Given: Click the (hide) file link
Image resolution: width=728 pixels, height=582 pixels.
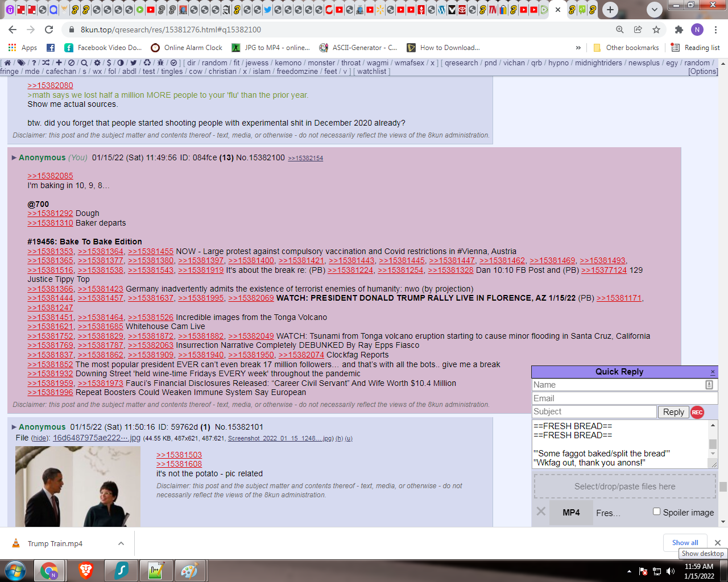Looking at the screenshot, I should tap(39, 438).
